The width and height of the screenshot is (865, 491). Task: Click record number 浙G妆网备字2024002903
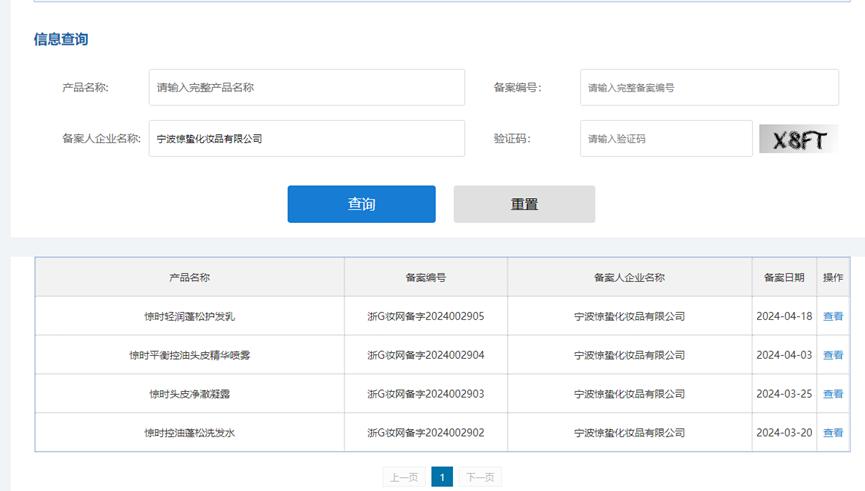(426, 394)
